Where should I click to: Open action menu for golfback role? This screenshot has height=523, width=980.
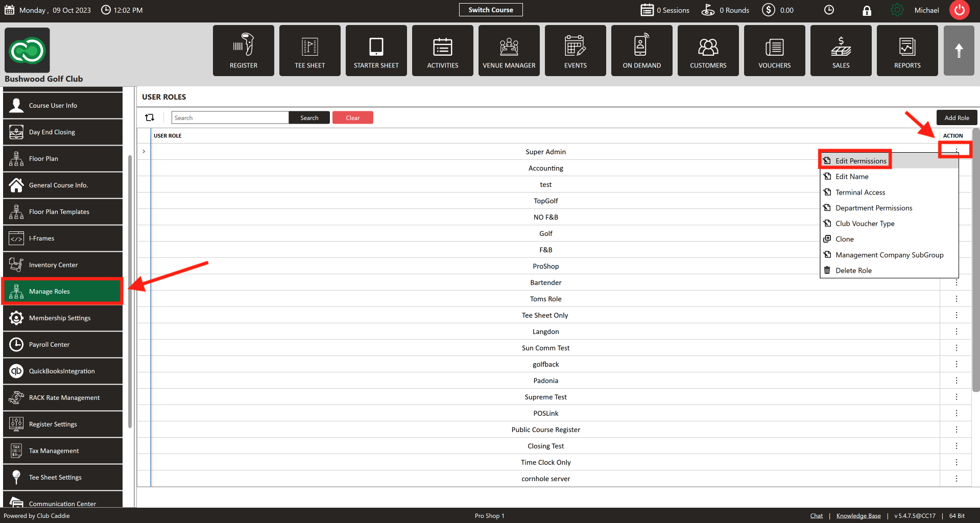(957, 364)
